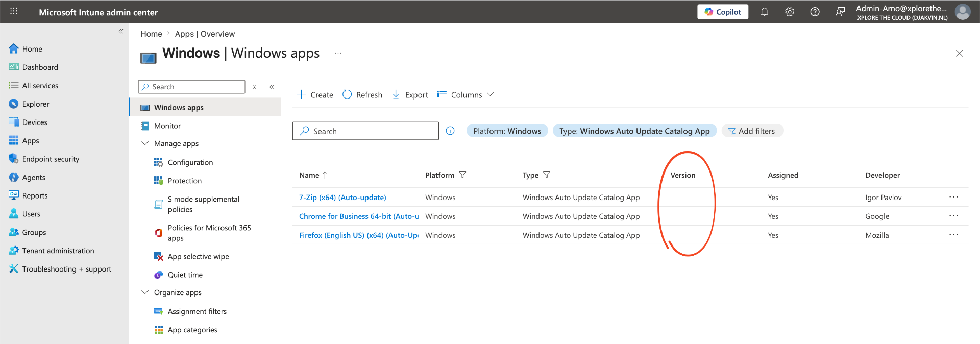Click the Apps | Overview breadcrumb
Image resolution: width=980 pixels, height=344 pixels.
pyautogui.click(x=205, y=34)
